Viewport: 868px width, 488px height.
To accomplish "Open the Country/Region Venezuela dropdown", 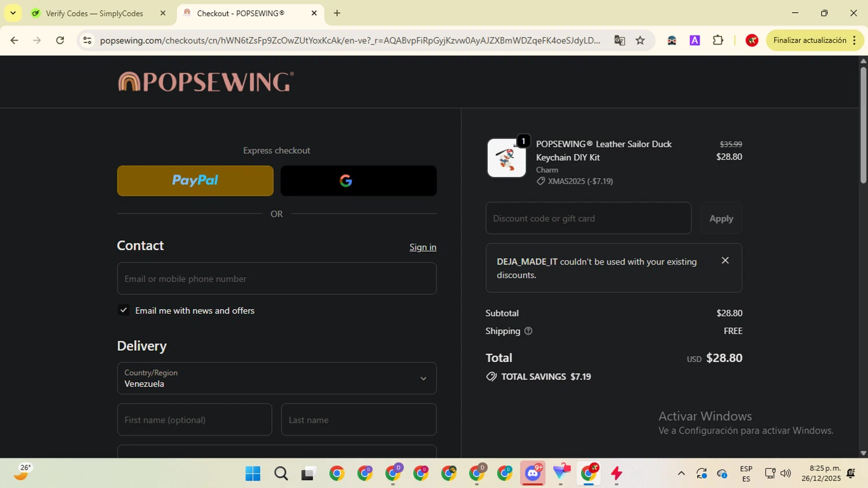I will 277,378.
